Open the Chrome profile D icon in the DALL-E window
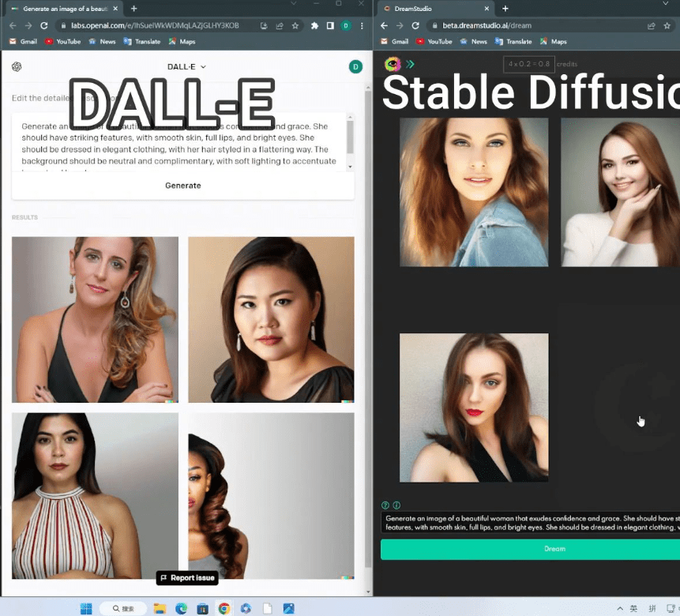The image size is (680, 616). (346, 25)
